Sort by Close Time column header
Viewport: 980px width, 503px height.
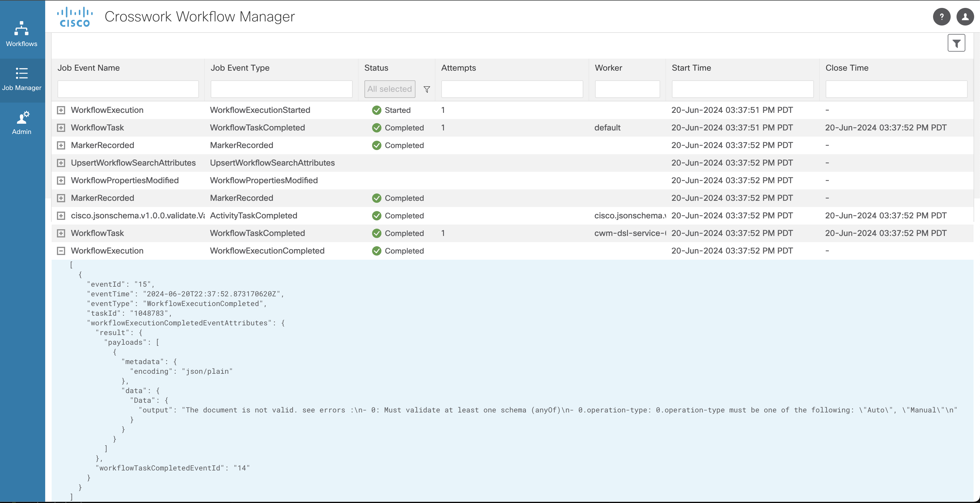[x=846, y=68]
